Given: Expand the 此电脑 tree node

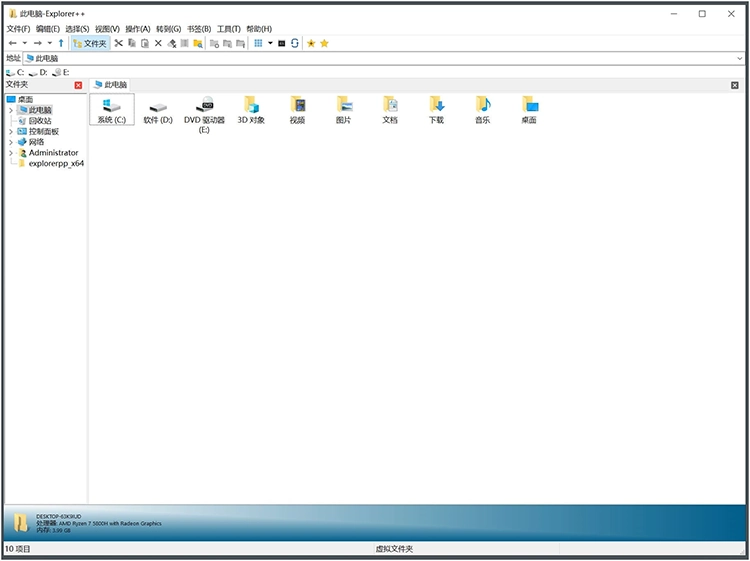Looking at the screenshot, I should point(11,110).
